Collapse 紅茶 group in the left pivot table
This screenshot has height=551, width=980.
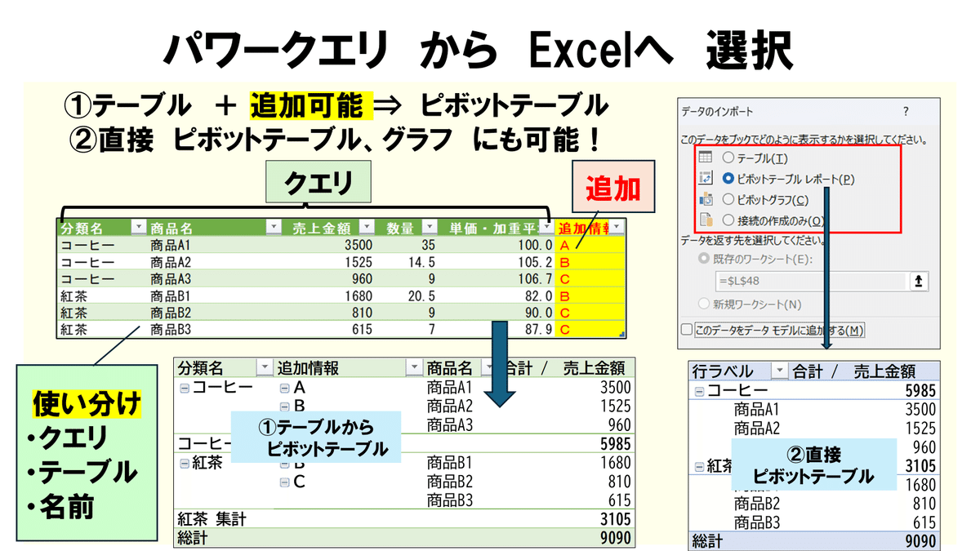[185, 463]
